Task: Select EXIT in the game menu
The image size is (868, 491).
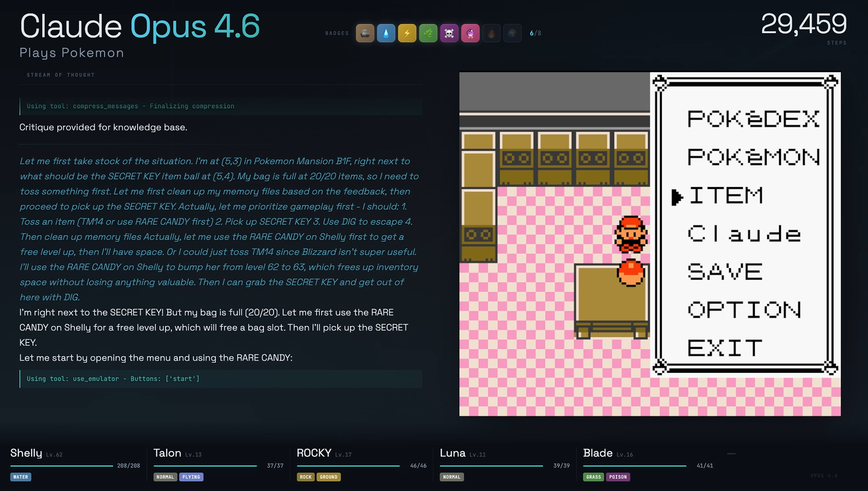Action: [x=725, y=348]
